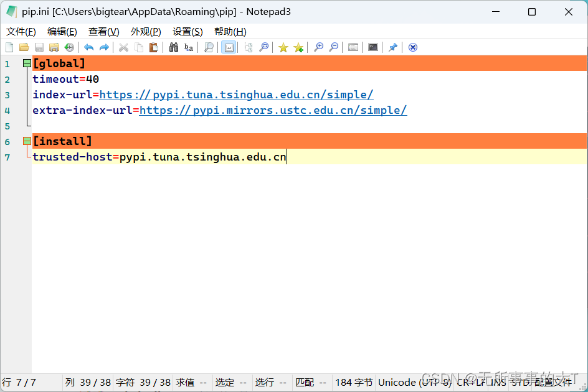The height and width of the screenshot is (392, 588).
Task: Click status bar 选定 field
Action: tap(231, 383)
